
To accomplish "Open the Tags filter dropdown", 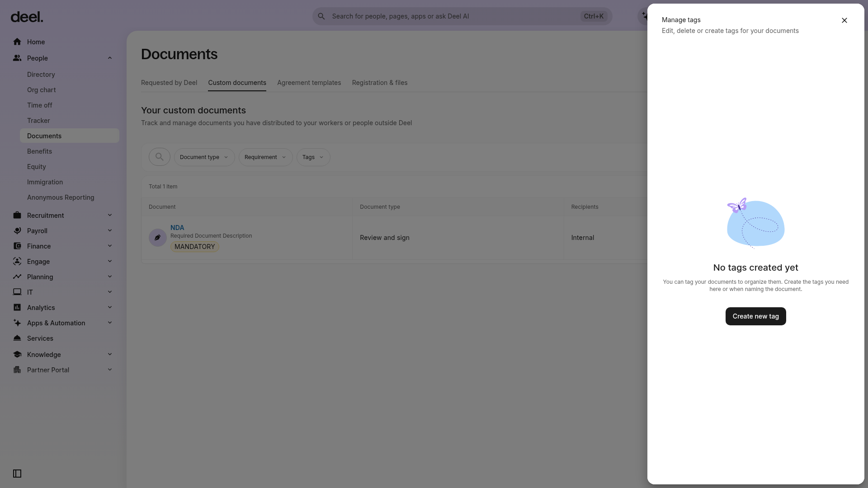I will [x=313, y=157].
